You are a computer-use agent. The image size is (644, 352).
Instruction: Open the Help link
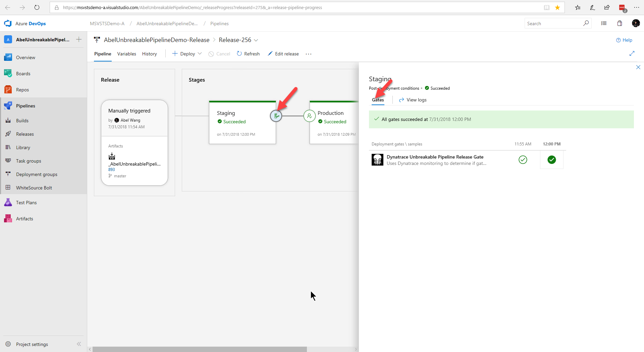pos(624,40)
